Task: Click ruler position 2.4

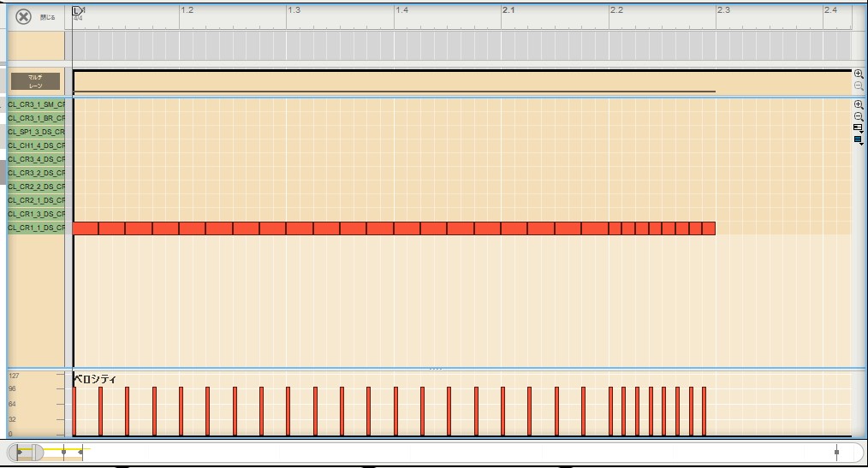Action: [x=831, y=10]
